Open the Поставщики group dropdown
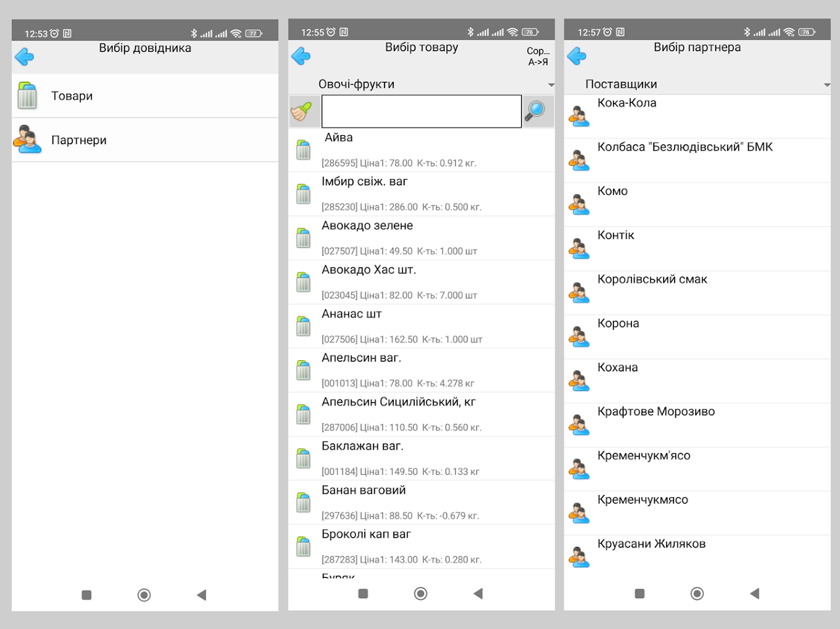The width and height of the screenshot is (840, 629). pos(698,84)
